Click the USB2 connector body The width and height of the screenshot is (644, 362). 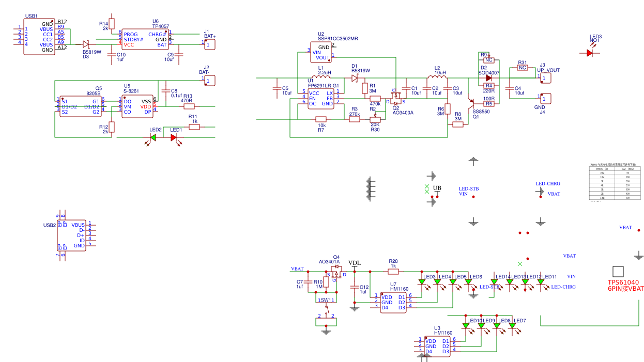pyautogui.click(x=71, y=235)
